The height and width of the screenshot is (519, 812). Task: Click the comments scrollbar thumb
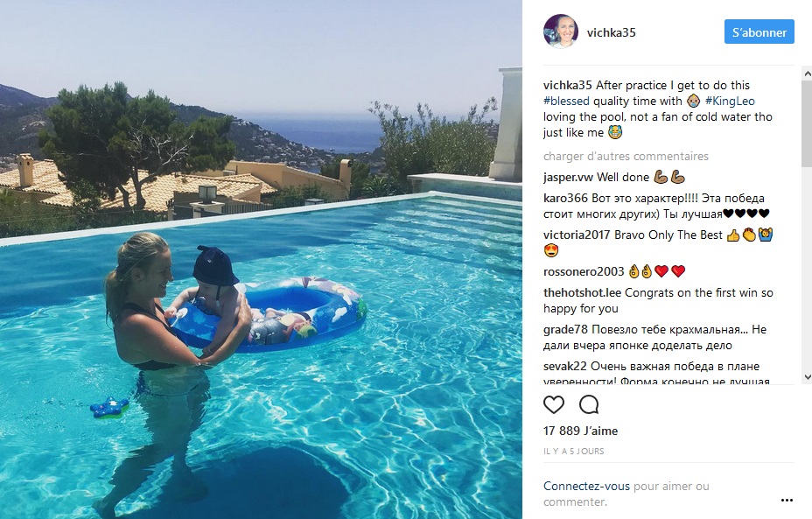807,123
